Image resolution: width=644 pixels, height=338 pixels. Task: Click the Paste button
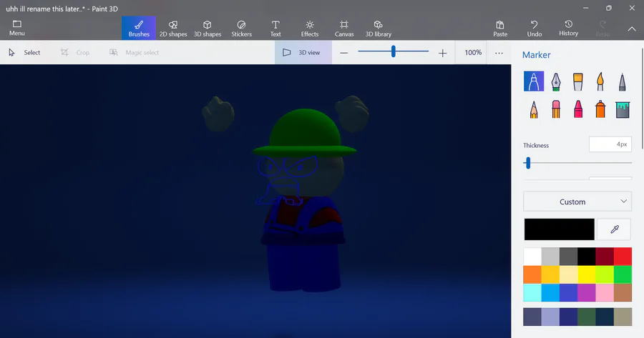click(x=500, y=28)
